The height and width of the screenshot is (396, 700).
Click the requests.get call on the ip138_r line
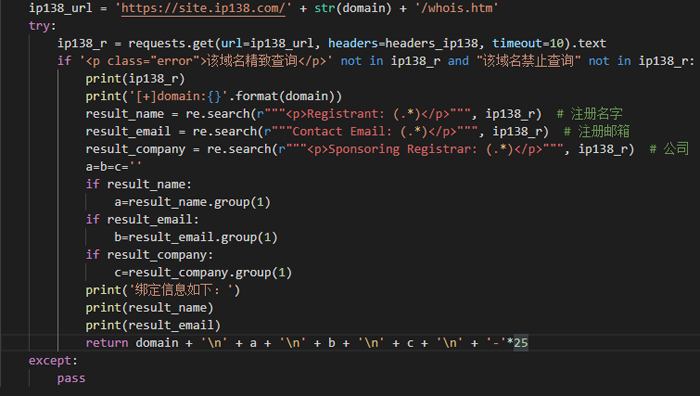click(x=171, y=43)
